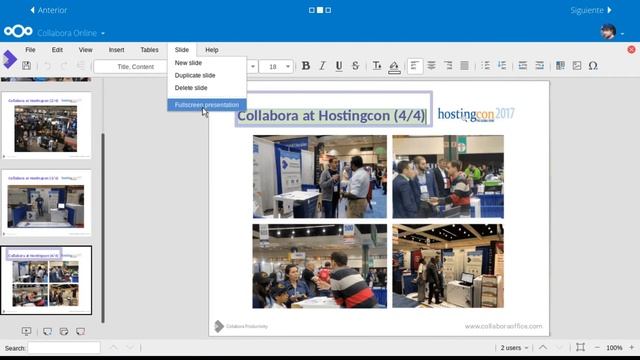Image resolution: width=640 pixels, height=360 pixels.
Task: Decrease paragraph indent
Action: [522, 66]
